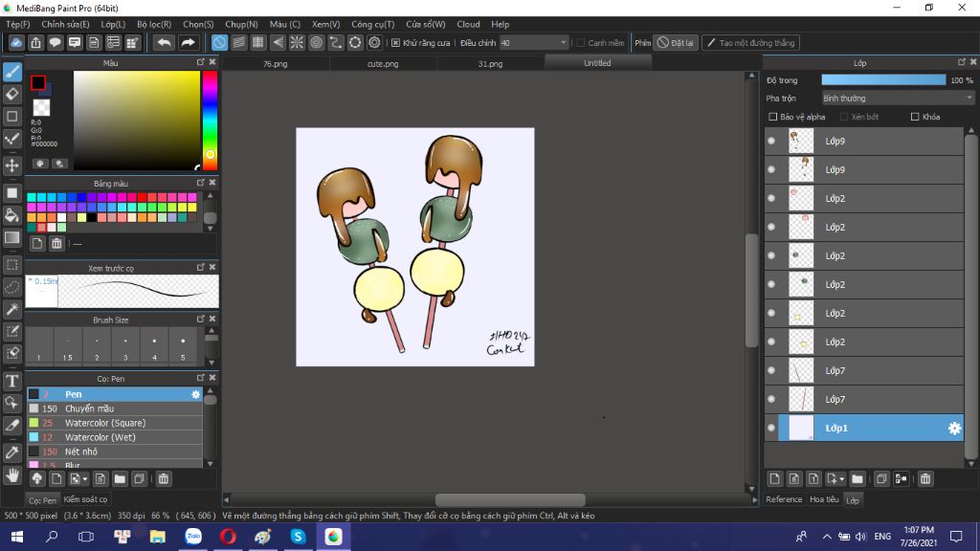Switch to the cute.png document tab
The image size is (980, 551).
383,63
